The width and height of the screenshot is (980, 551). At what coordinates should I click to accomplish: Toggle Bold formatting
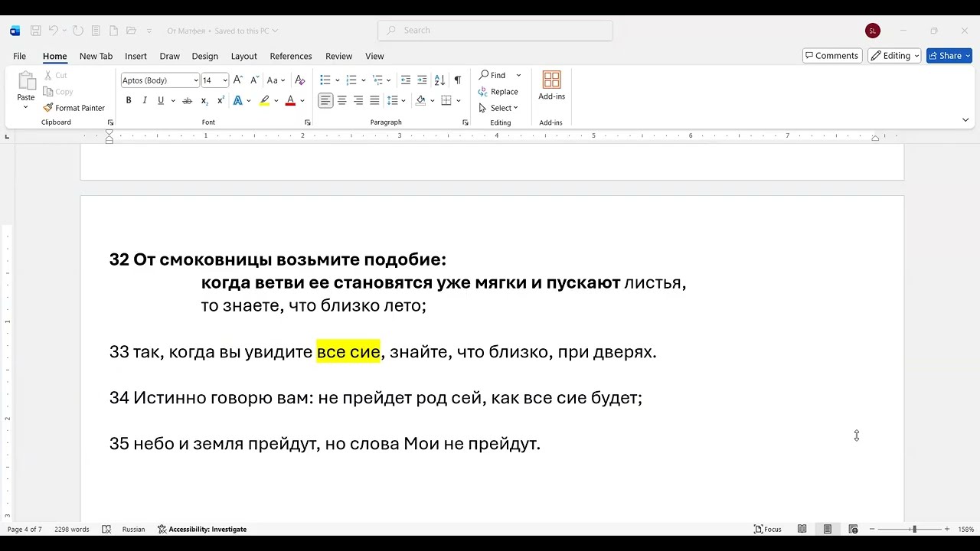[x=129, y=100]
